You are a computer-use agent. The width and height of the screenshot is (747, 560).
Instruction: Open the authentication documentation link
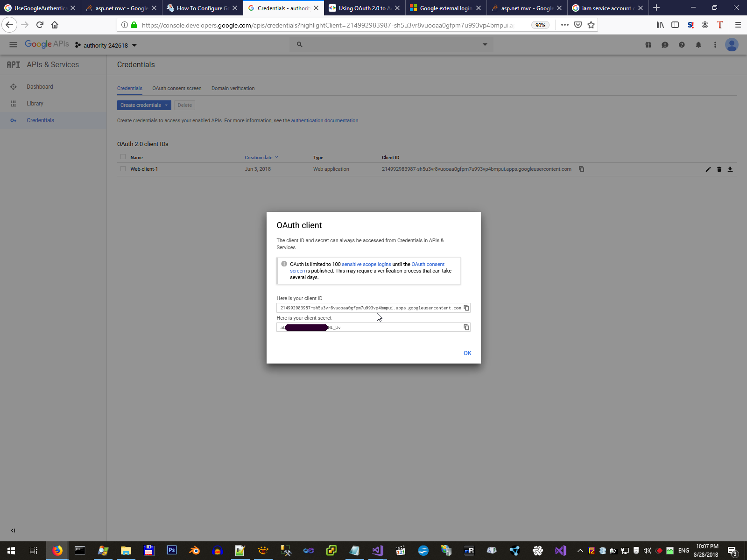pyautogui.click(x=324, y=120)
